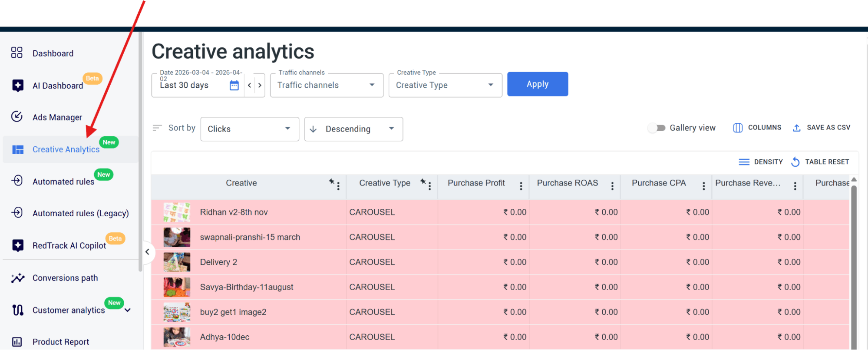Click the DENSITY button
The width and height of the screenshot is (868, 350).
click(x=761, y=162)
